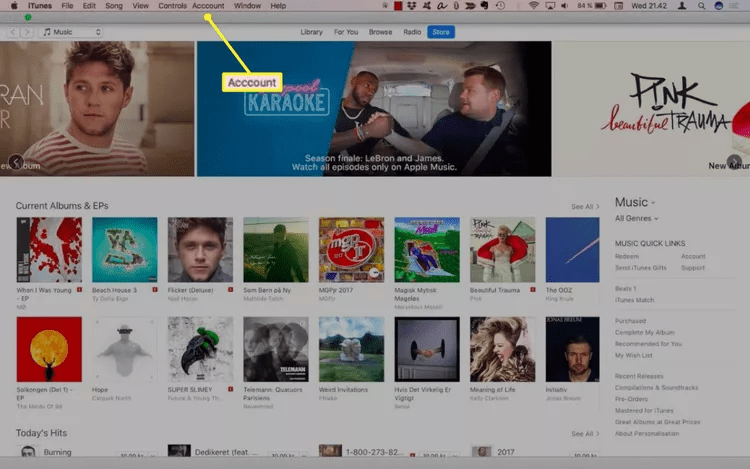The height and width of the screenshot is (469, 750).
Task: Show next banner with right carousel arrow
Action: (734, 162)
